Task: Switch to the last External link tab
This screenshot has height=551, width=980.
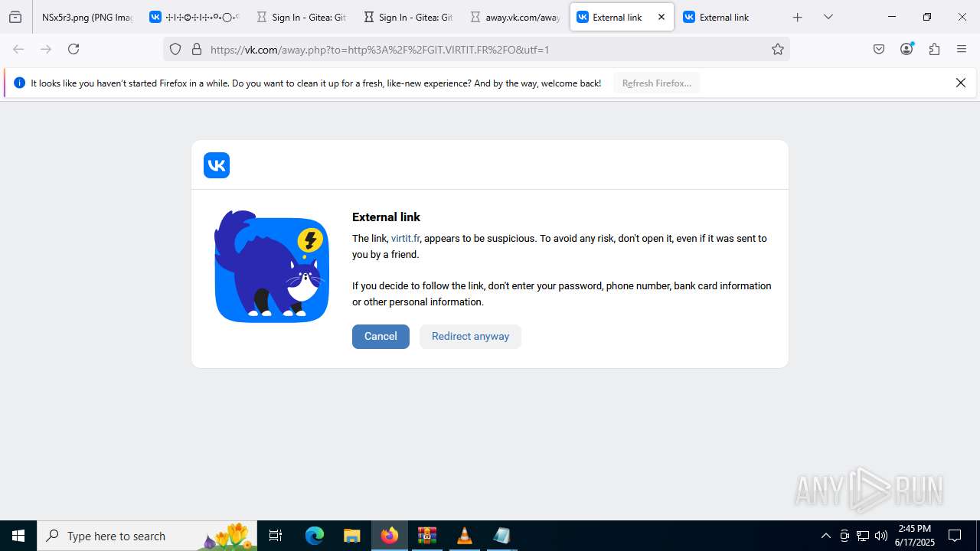Action: pos(728,17)
